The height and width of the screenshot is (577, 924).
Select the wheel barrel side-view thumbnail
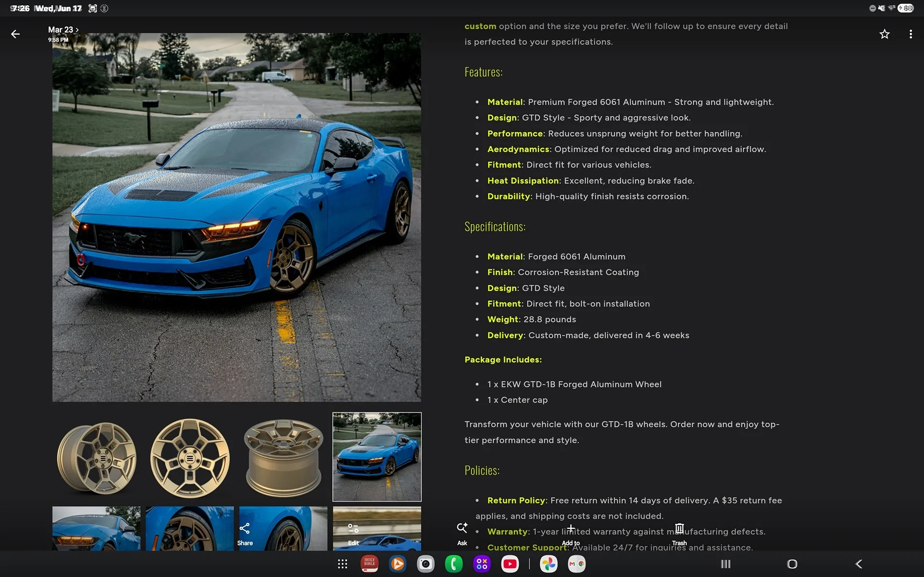point(283,458)
